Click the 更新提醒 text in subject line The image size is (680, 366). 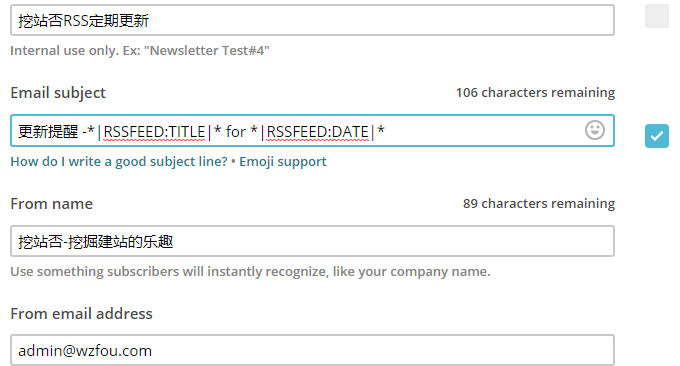(48, 131)
